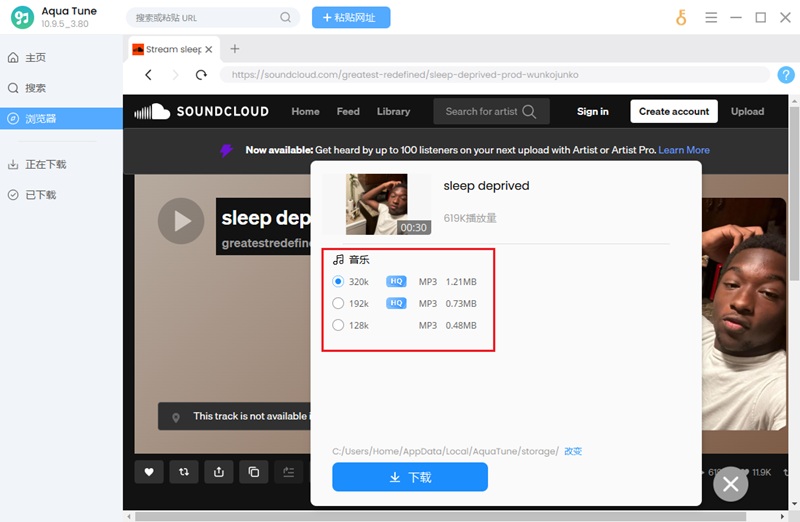Play the sleep deprived track
800x522 pixels.
pyautogui.click(x=181, y=221)
